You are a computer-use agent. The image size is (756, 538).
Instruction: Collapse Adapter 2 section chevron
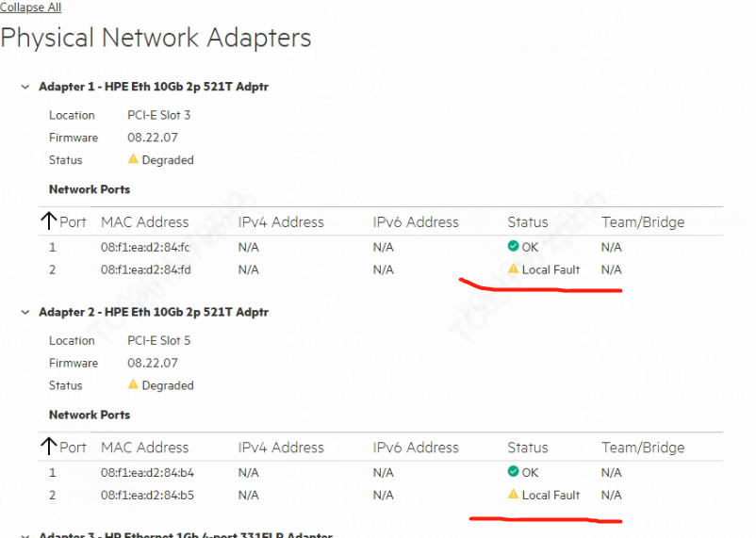25,312
